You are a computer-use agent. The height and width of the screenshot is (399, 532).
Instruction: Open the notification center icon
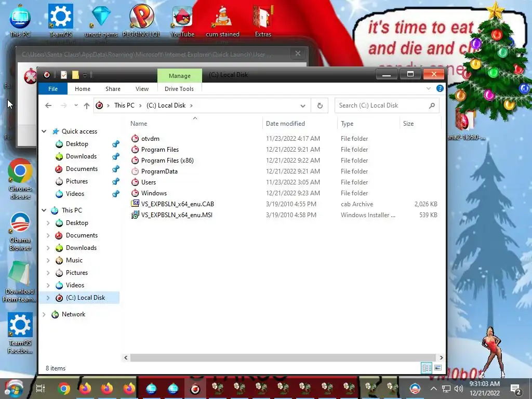pos(516,389)
